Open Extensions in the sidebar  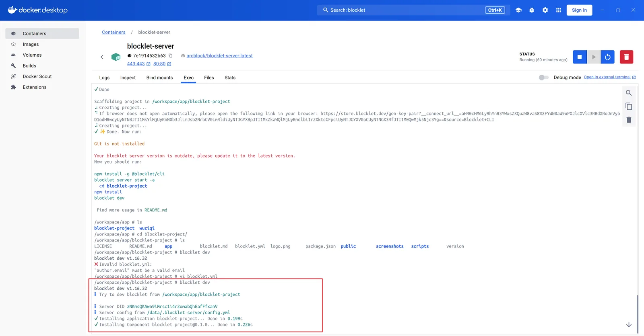pyautogui.click(x=42, y=87)
